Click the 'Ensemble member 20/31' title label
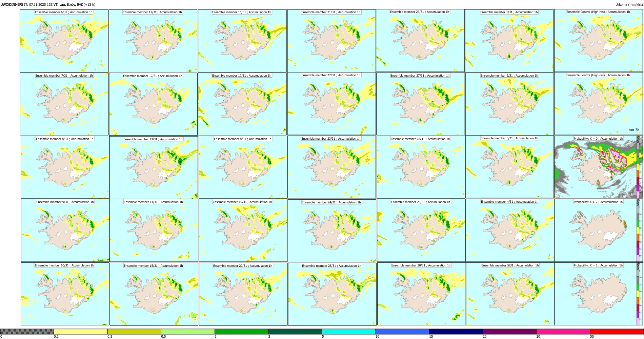 coord(243,266)
